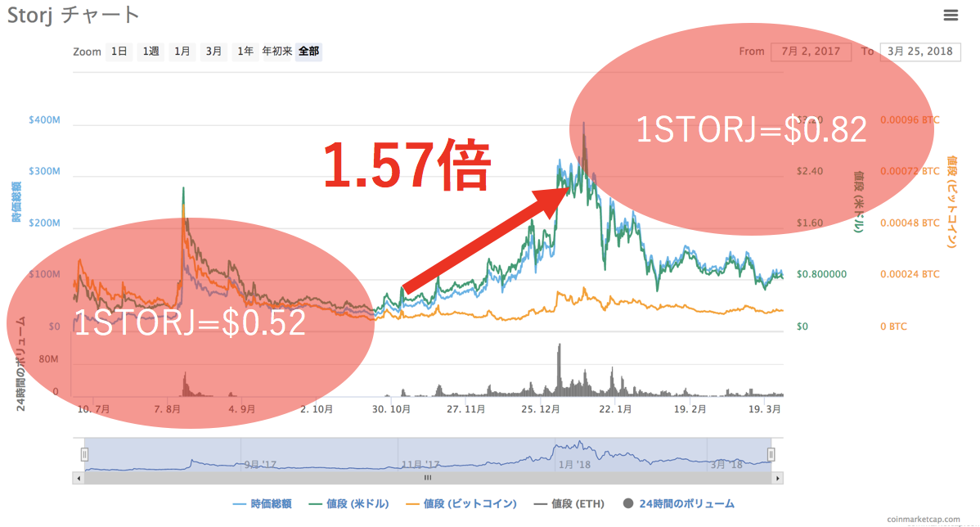This screenshot has width=980, height=527.
Task: Click the 22. 1月 date label
Action: pos(615,409)
